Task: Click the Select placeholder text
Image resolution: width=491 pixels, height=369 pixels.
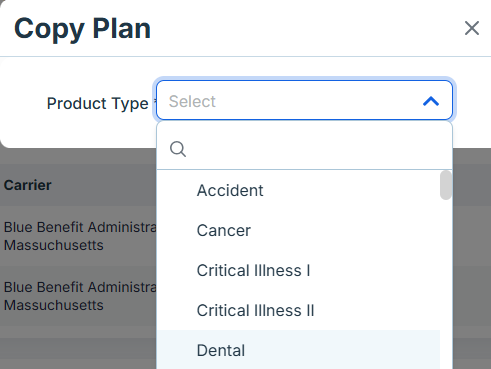Action: click(192, 101)
